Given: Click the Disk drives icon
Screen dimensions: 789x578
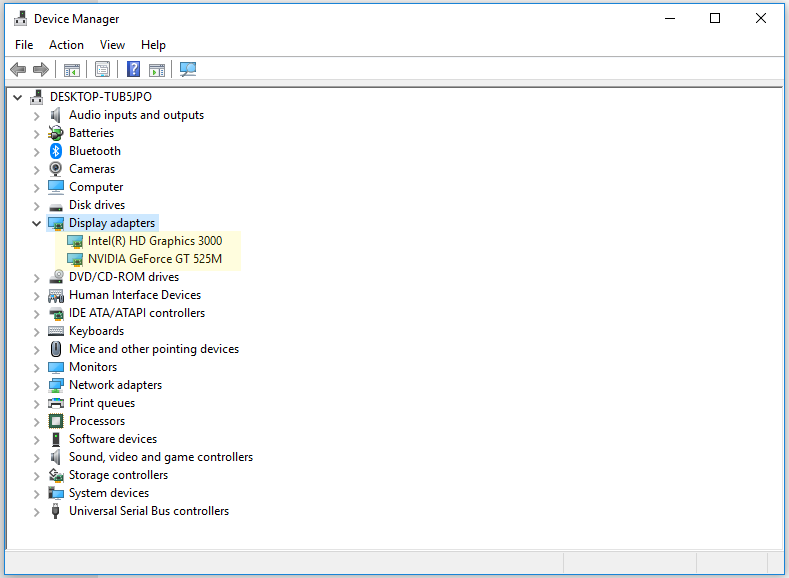Looking at the screenshot, I should 56,206.
